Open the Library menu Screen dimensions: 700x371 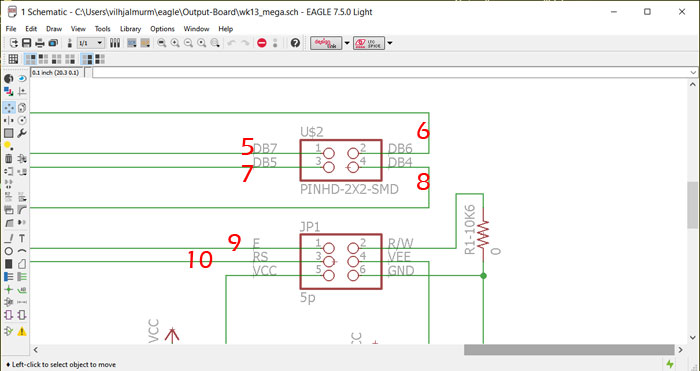coord(130,29)
